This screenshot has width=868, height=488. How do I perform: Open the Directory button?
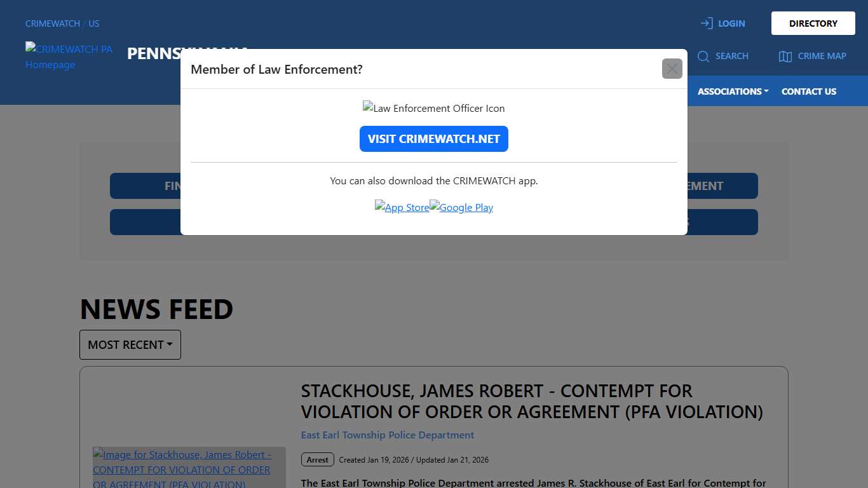pos(813,24)
